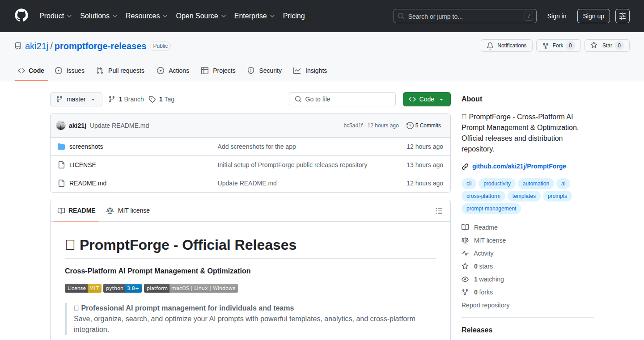This screenshot has height=340, width=644.
Task: Switch to the Issues tab
Action: (70, 71)
